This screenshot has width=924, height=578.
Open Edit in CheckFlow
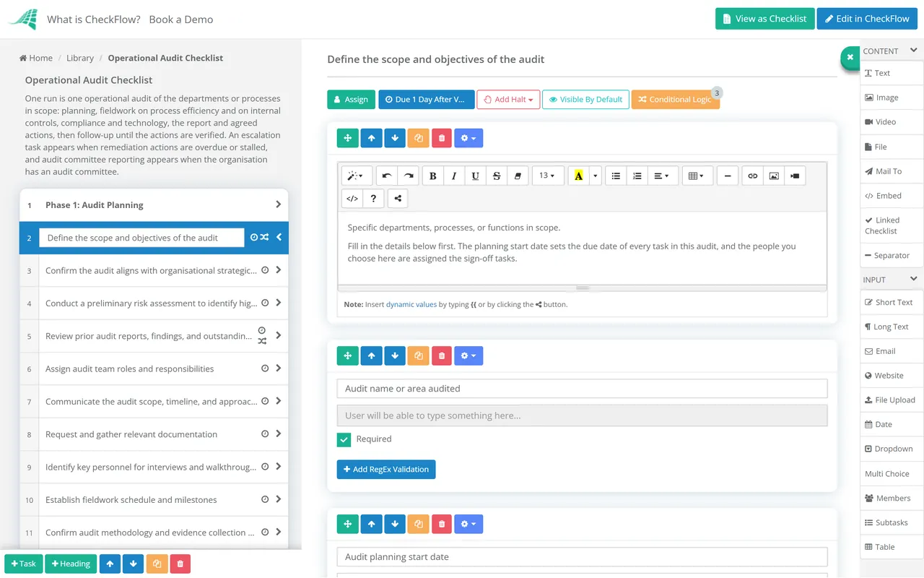pos(867,19)
